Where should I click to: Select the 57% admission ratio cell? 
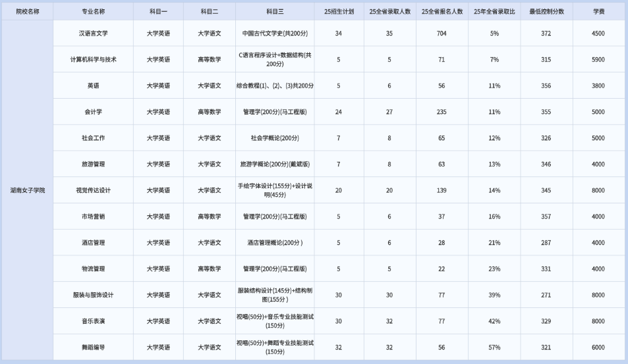[494, 348]
